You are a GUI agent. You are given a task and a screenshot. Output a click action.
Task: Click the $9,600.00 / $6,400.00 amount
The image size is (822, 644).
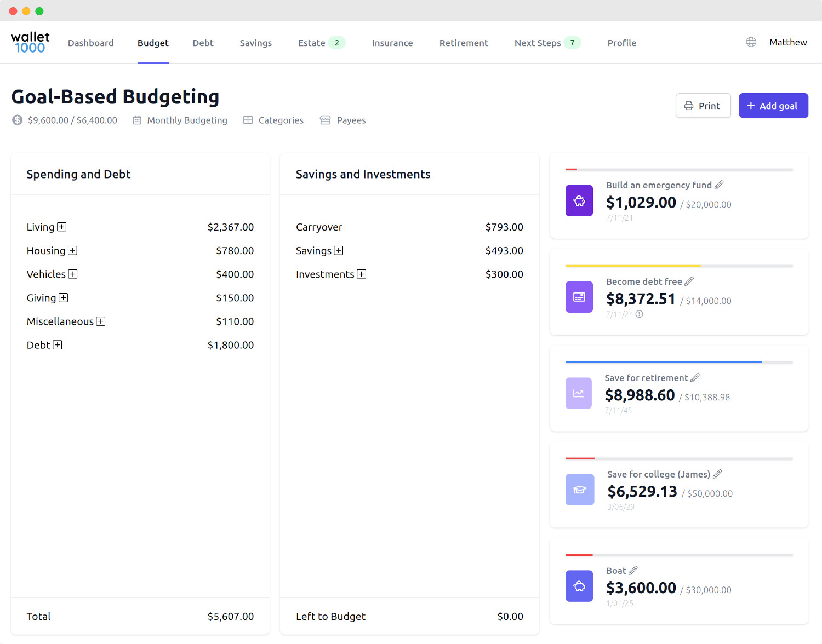72,120
